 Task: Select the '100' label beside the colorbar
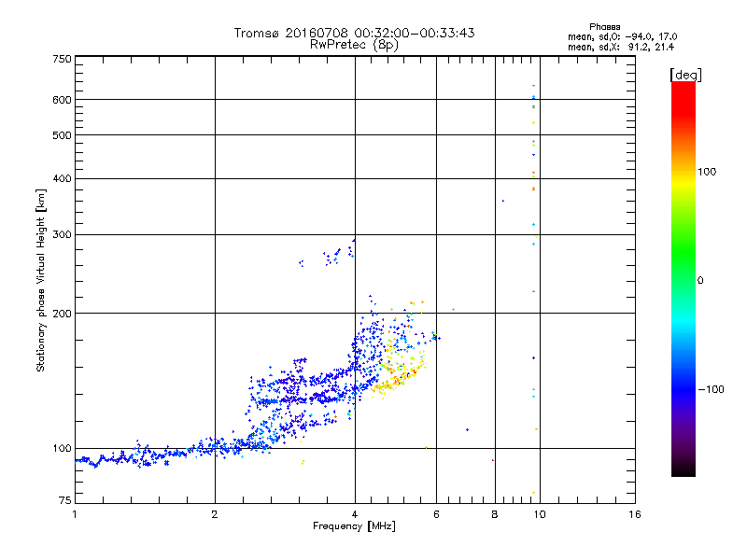[707, 172]
